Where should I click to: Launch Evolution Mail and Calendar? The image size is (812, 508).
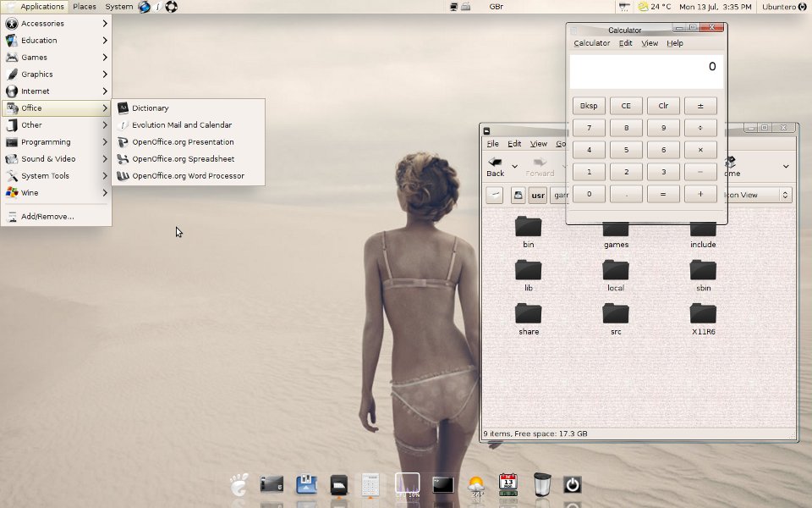[189, 125]
